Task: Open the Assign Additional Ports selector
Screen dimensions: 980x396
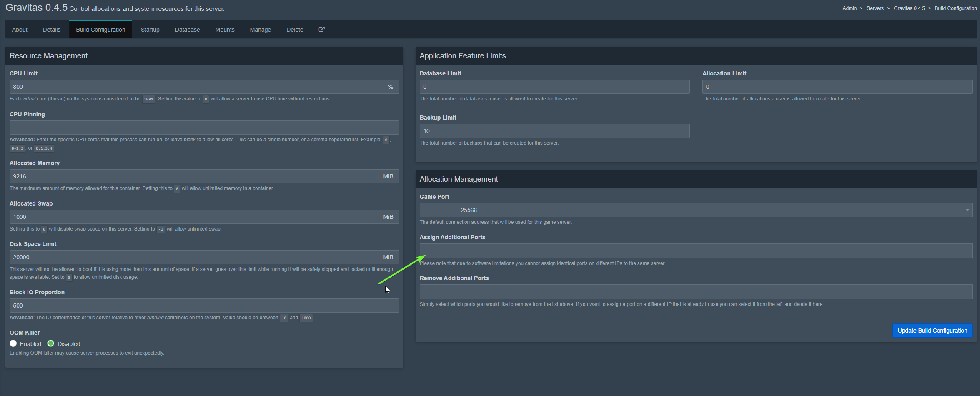Action: pyautogui.click(x=696, y=251)
